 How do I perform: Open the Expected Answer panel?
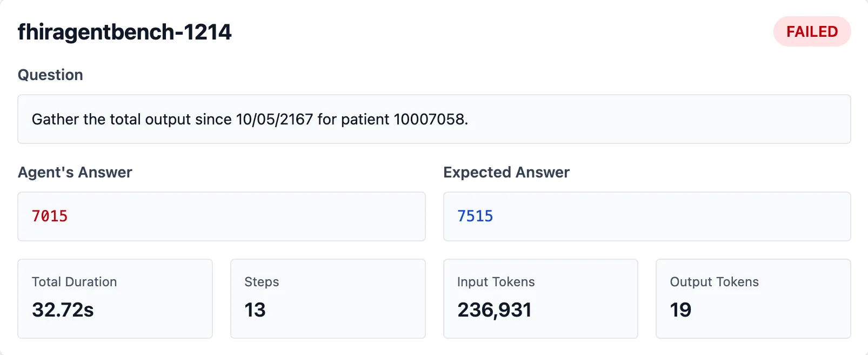646,216
